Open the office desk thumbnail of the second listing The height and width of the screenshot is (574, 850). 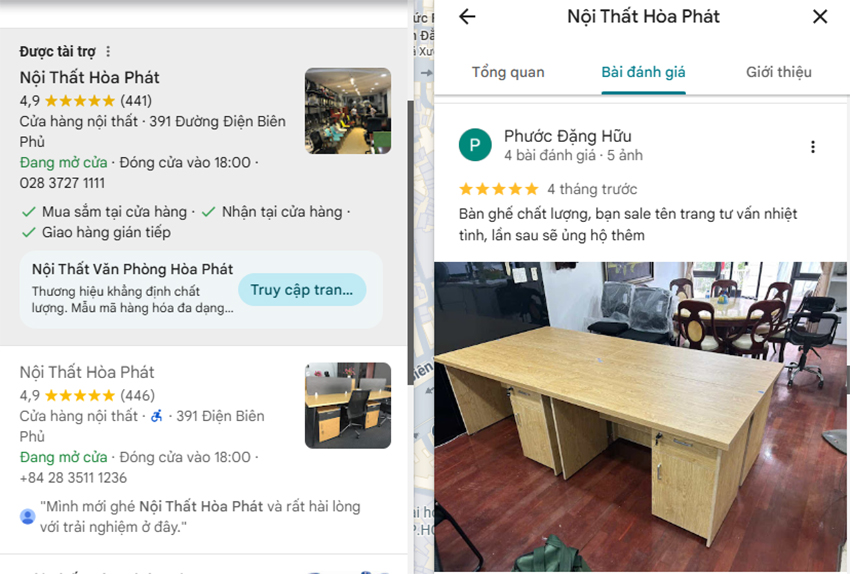click(x=347, y=405)
